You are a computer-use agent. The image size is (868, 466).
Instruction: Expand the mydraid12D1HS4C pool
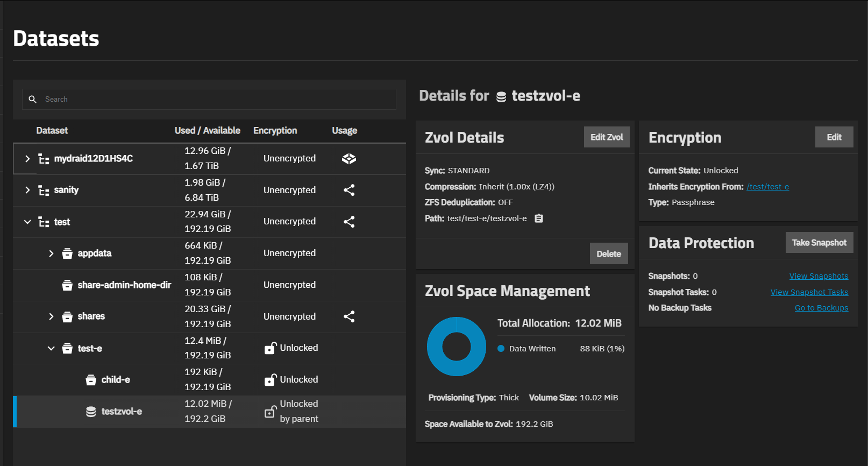(x=27, y=159)
